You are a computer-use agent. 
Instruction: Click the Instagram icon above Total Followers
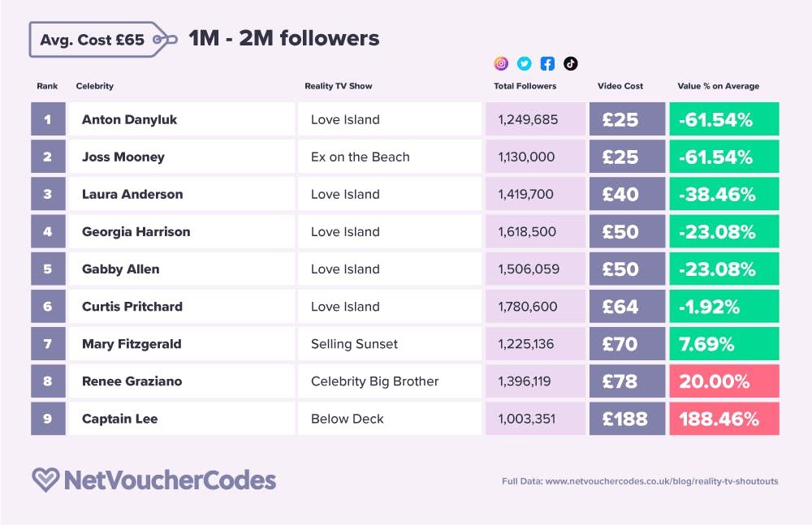tap(502, 63)
